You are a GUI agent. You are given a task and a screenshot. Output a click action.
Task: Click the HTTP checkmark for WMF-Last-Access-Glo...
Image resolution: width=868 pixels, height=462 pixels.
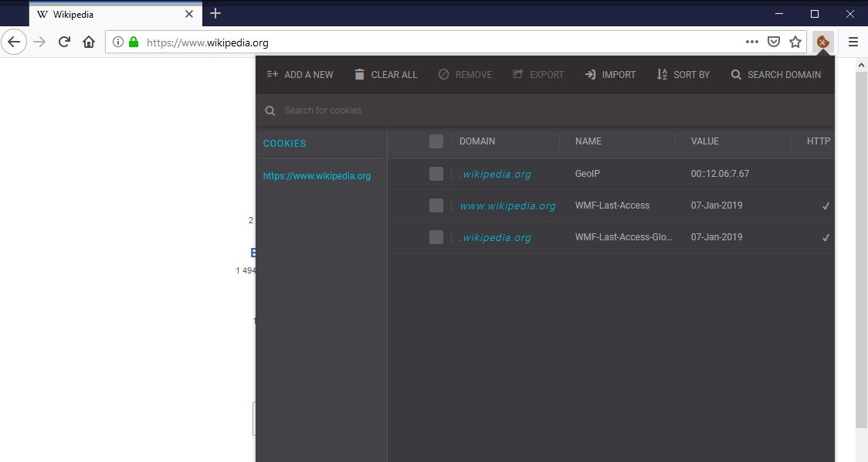[x=826, y=238]
